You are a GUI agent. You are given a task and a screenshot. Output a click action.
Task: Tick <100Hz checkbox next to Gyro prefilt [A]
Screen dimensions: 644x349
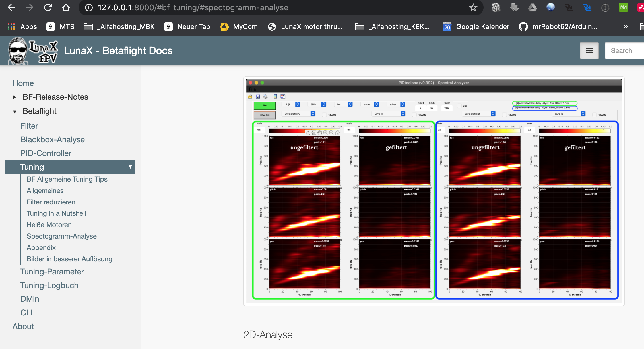pyautogui.click(x=324, y=115)
